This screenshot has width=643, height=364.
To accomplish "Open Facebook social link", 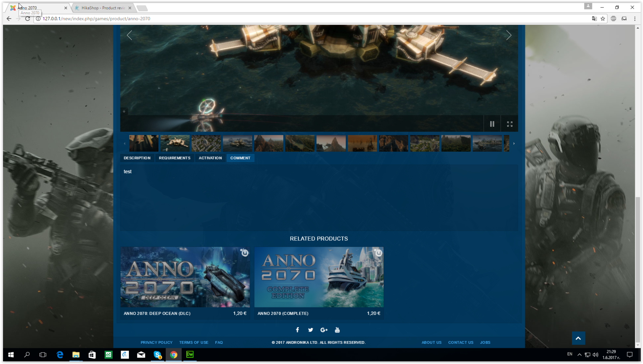I will tap(297, 330).
